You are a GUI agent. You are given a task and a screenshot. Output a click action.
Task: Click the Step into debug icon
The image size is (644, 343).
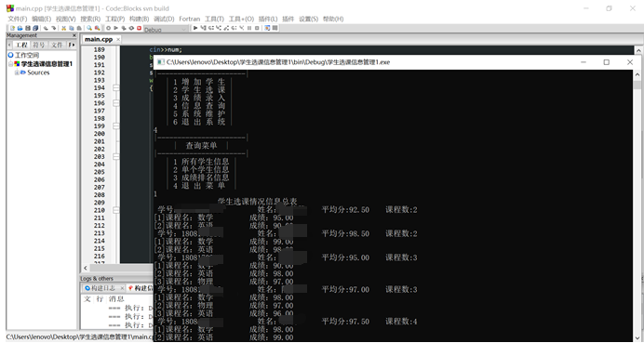pos(218,28)
